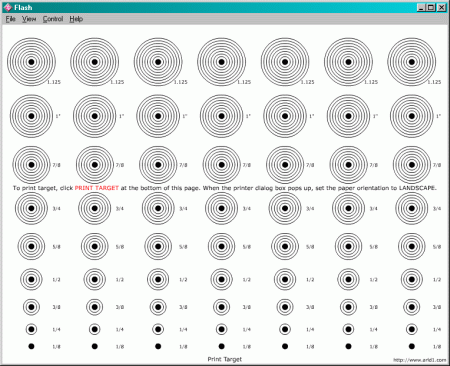Click the Flash logo icon in title bar
Screen dimensions: 450x366
coord(8,7)
